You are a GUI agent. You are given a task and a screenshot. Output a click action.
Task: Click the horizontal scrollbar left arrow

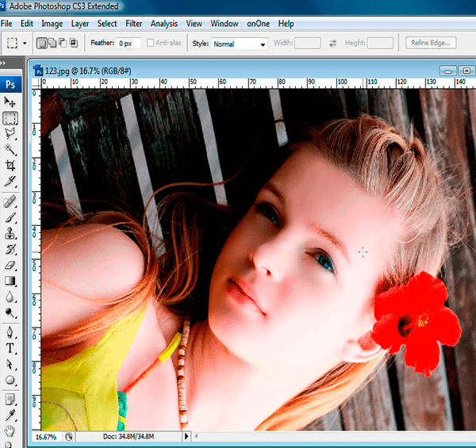pyautogui.click(x=197, y=436)
